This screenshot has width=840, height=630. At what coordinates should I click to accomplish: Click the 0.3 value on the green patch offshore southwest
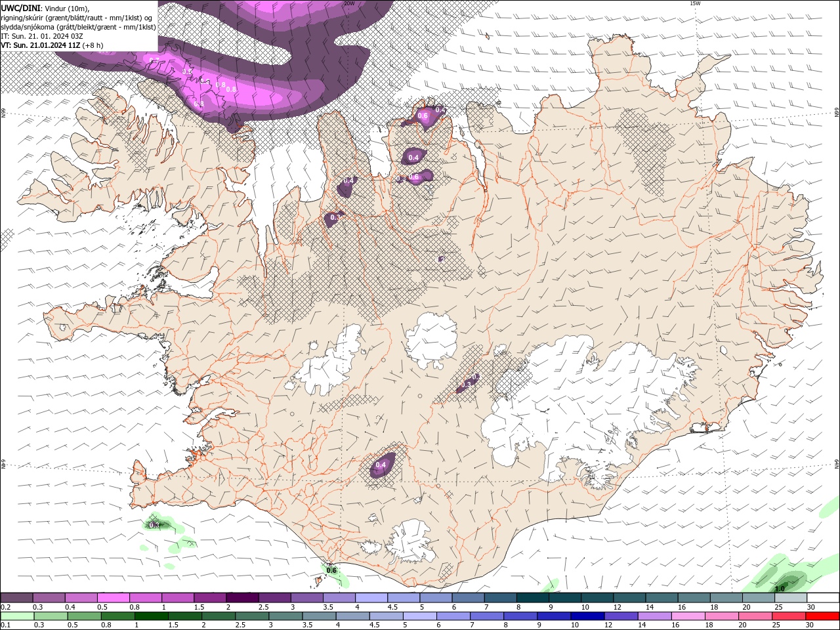click(154, 525)
